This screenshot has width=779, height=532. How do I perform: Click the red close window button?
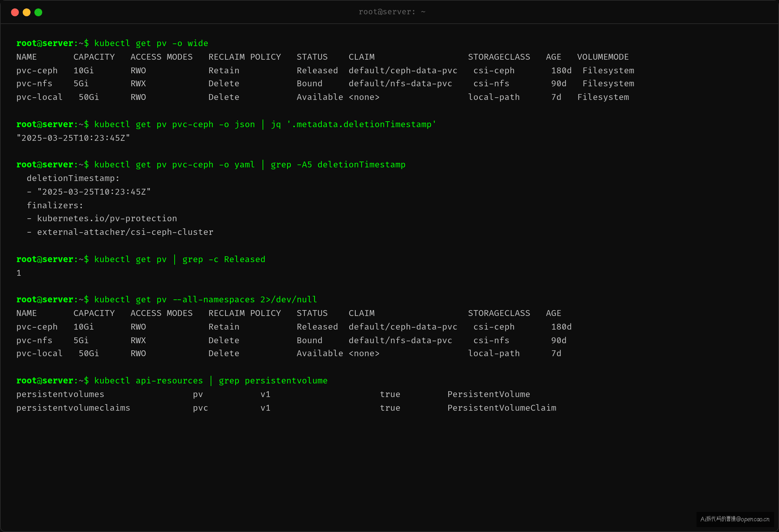(15, 12)
